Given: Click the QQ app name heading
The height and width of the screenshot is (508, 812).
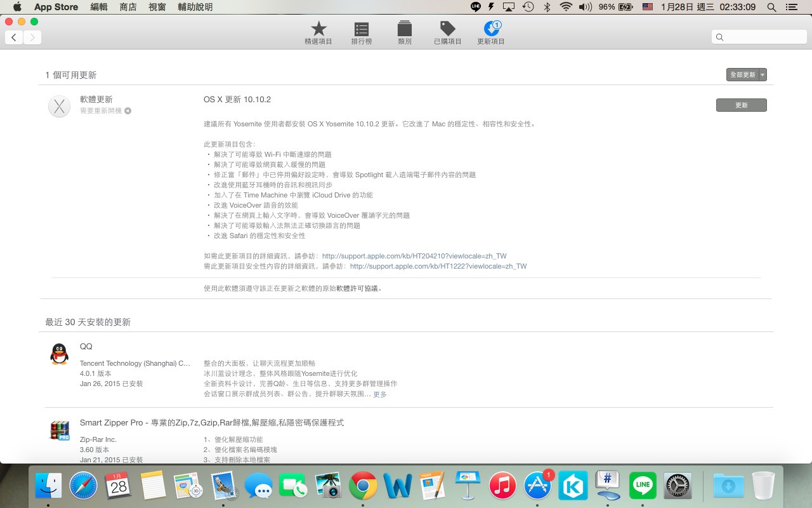Looking at the screenshot, I should tap(86, 347).
